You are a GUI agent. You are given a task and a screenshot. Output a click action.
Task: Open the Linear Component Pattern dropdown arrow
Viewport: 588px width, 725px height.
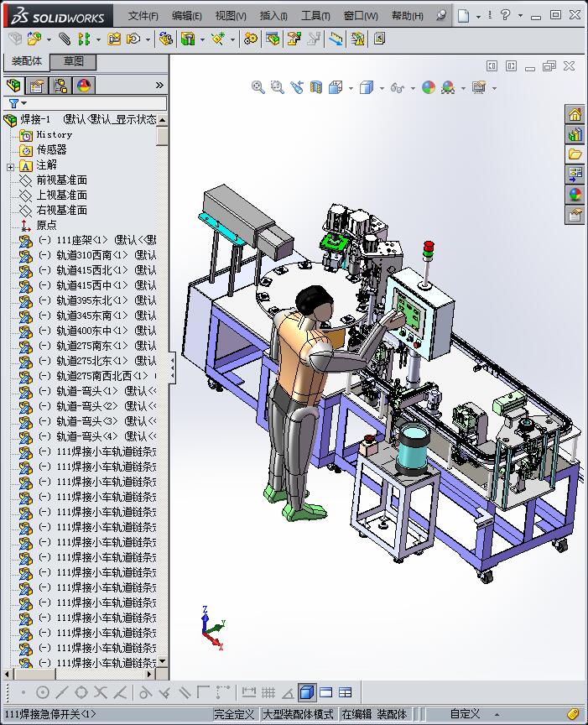tap(98, 39)
